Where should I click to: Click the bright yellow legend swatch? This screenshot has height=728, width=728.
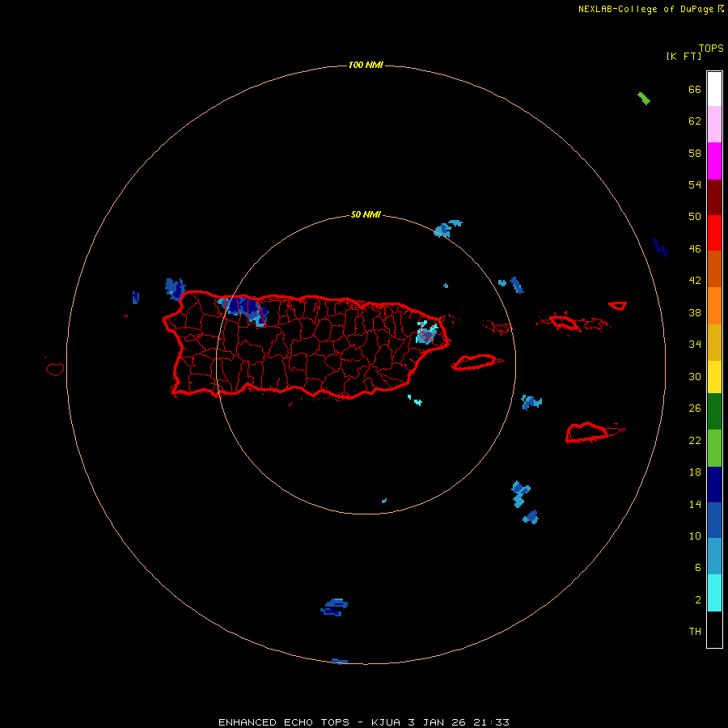(x=714, y=377)
